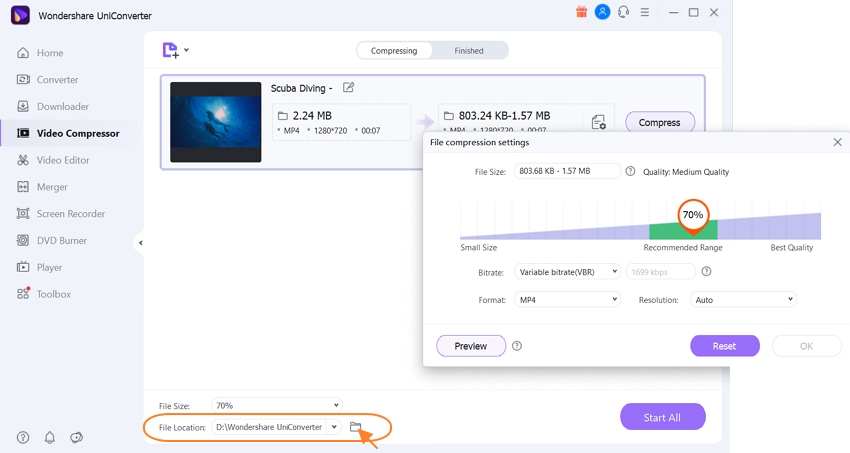Click the Quality: Medium Quality label
Viewport: 850px width, 453px height.
tap(686, 172)
